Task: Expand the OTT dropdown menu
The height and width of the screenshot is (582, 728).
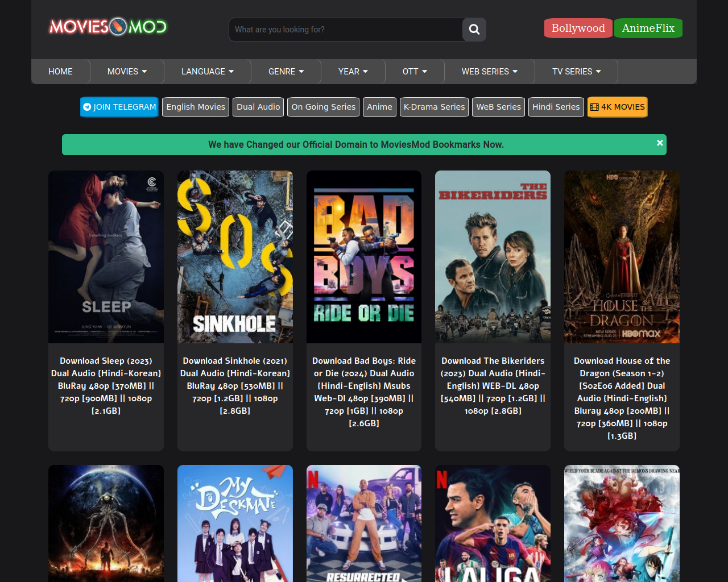Action: click(415, 72)
